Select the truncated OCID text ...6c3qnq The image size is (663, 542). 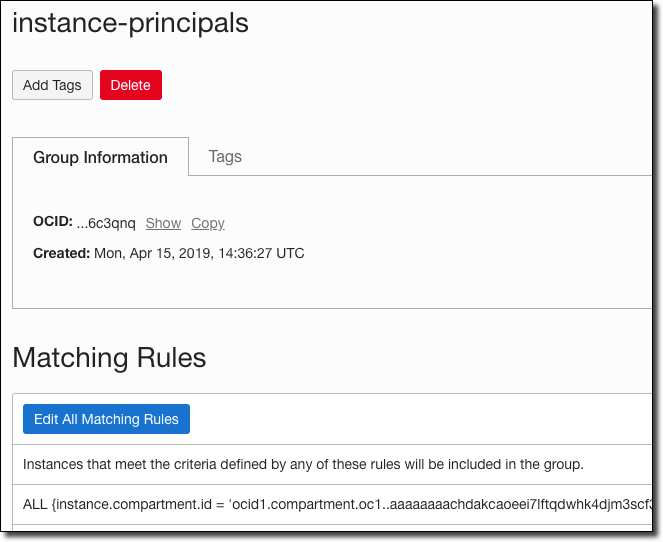tap(106, 223)
